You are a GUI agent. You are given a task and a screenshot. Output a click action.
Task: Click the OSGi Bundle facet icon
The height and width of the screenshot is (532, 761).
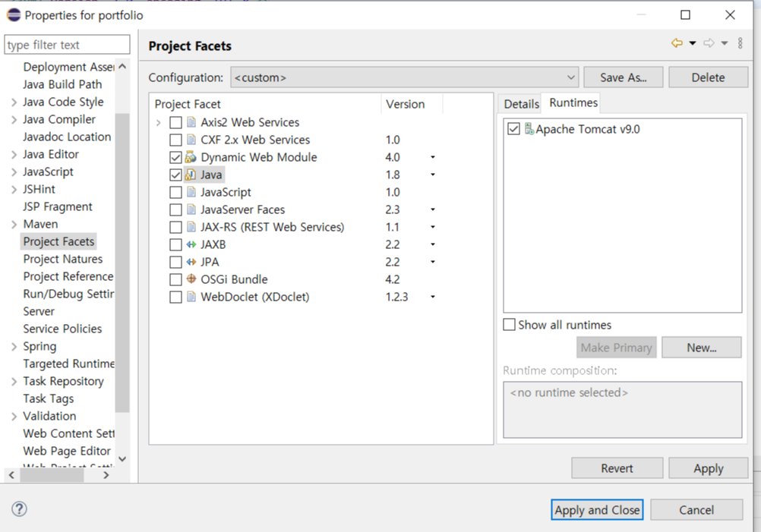click(191, 279)
